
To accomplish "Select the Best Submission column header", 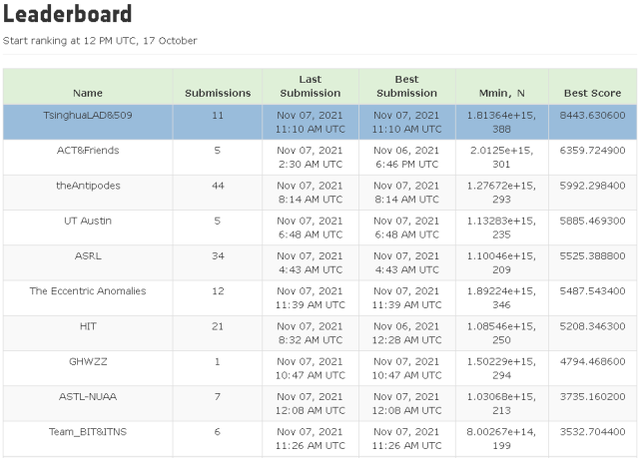I will [407, 86].
